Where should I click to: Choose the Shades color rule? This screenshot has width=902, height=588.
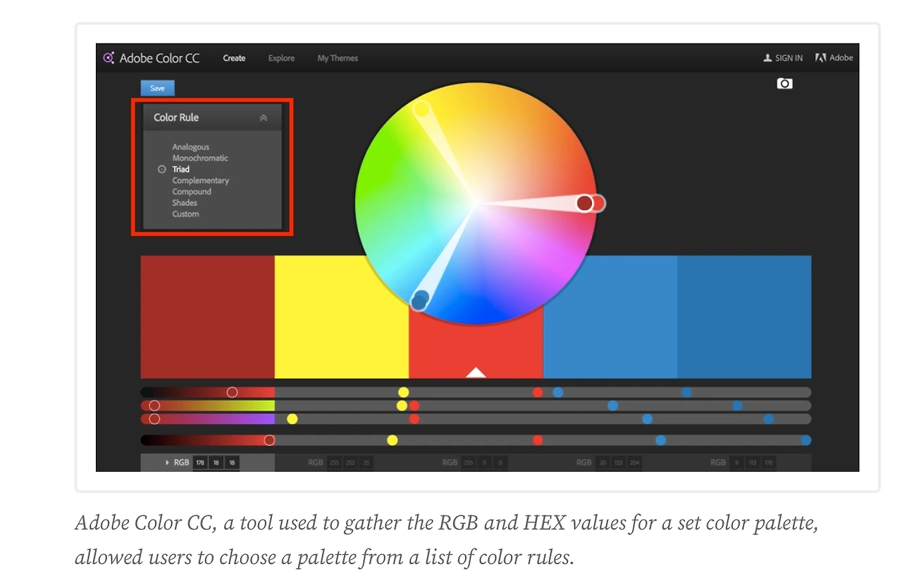[x=185, y=203]
